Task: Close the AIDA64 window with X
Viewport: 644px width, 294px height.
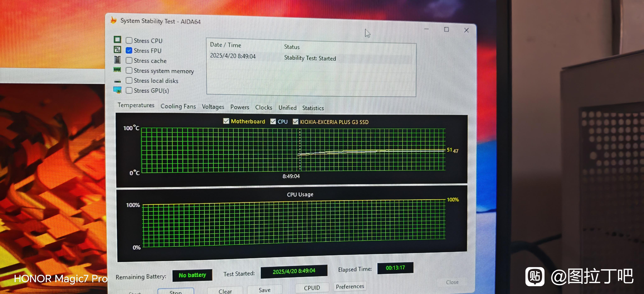Action: coord(466,30)
